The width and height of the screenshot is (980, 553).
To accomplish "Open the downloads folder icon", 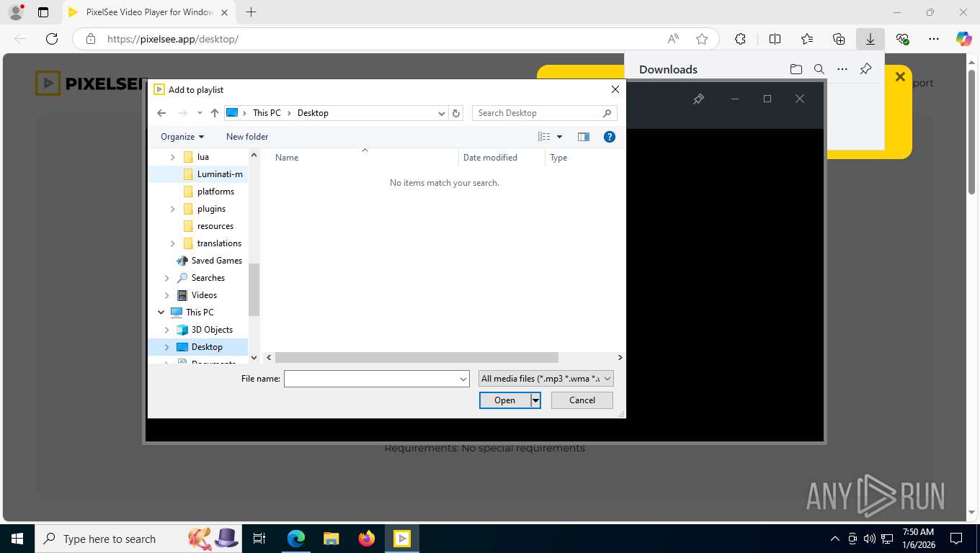I will click(x=796, y=69).
